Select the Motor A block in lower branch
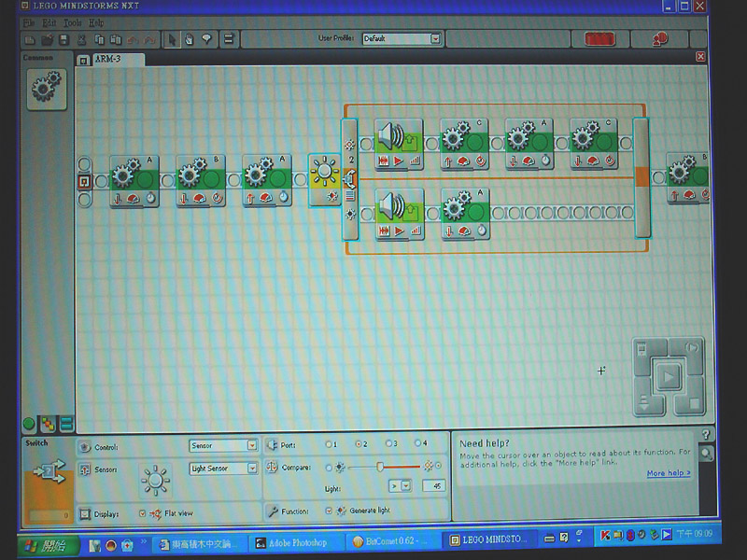Viewport: 747px width, 560px height. 465,214
